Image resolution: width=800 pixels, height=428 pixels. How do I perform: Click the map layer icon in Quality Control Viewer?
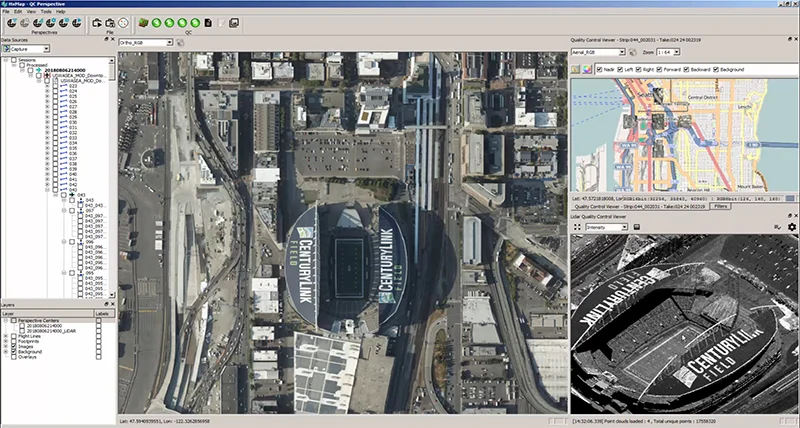576,69
